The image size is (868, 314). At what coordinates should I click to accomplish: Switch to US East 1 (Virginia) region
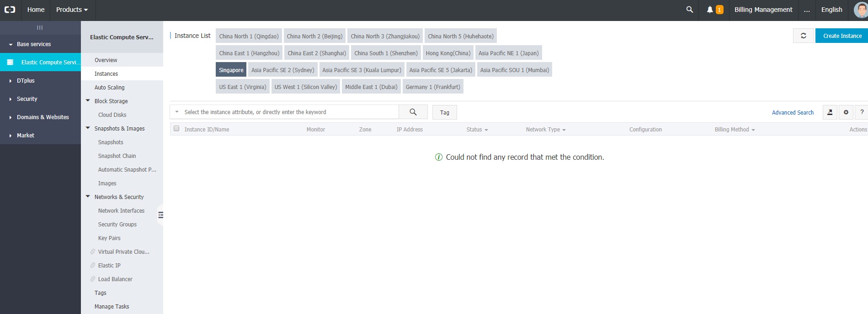[x=243, y=87]
